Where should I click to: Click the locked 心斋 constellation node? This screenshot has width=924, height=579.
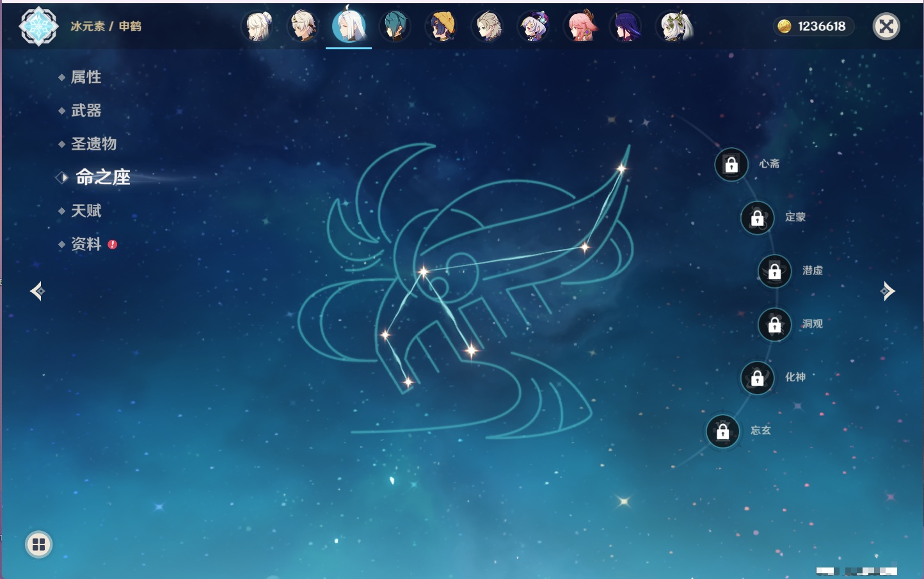point(731,164)
